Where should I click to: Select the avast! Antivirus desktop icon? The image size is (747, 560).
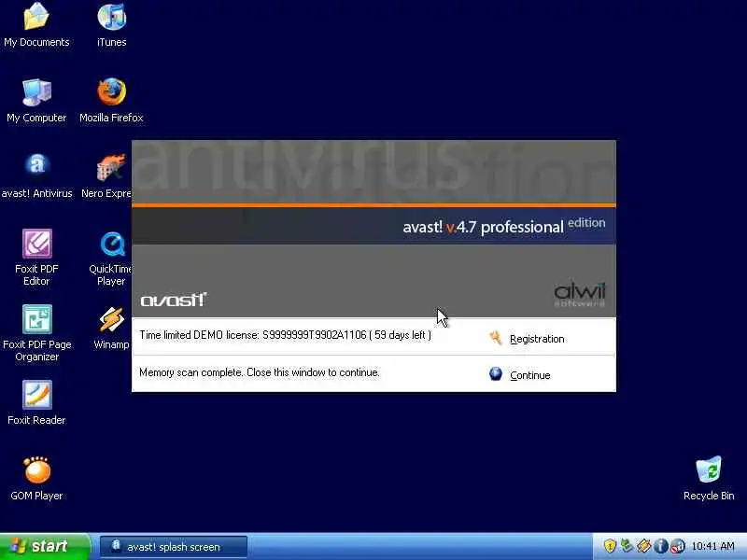[x=36, y=176]
